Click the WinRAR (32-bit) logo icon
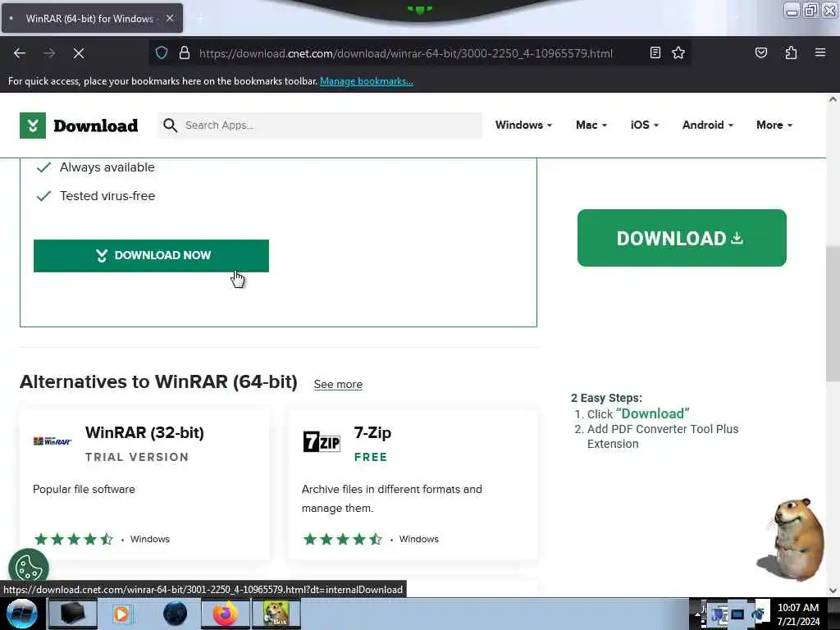Screen dimensions: 840x630 [x=52, y=441]
